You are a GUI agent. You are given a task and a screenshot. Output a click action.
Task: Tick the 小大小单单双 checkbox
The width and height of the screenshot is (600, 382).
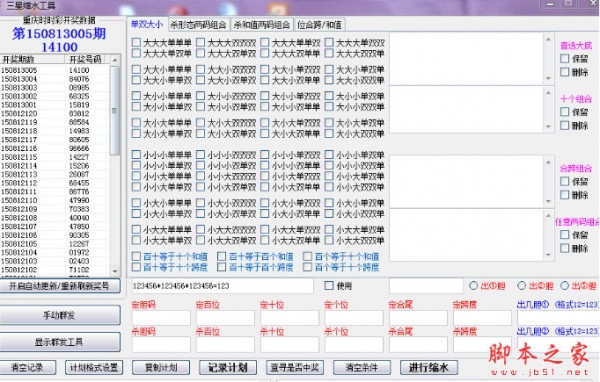(136, 213)
